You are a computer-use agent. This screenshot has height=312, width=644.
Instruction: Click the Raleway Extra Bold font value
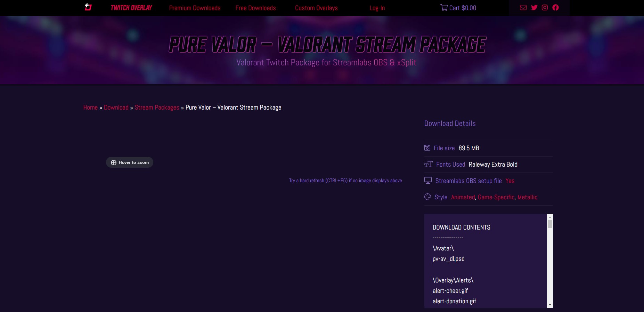coord(493,165)
